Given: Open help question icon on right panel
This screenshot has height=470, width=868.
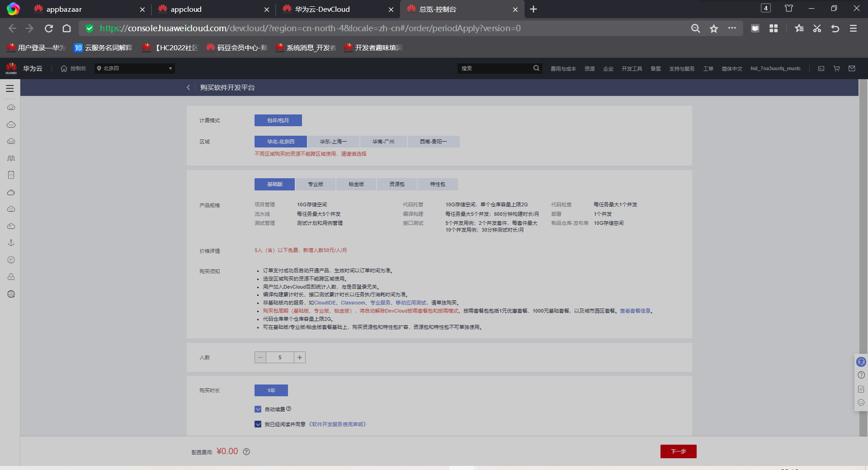Looking at the screenshot, I should 861,375.
